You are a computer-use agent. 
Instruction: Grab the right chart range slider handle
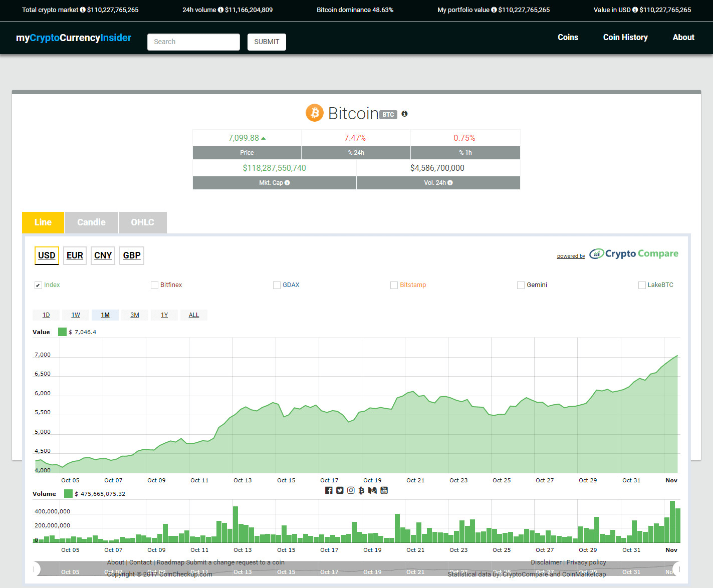pyautogui.click(x=676, y=569)
